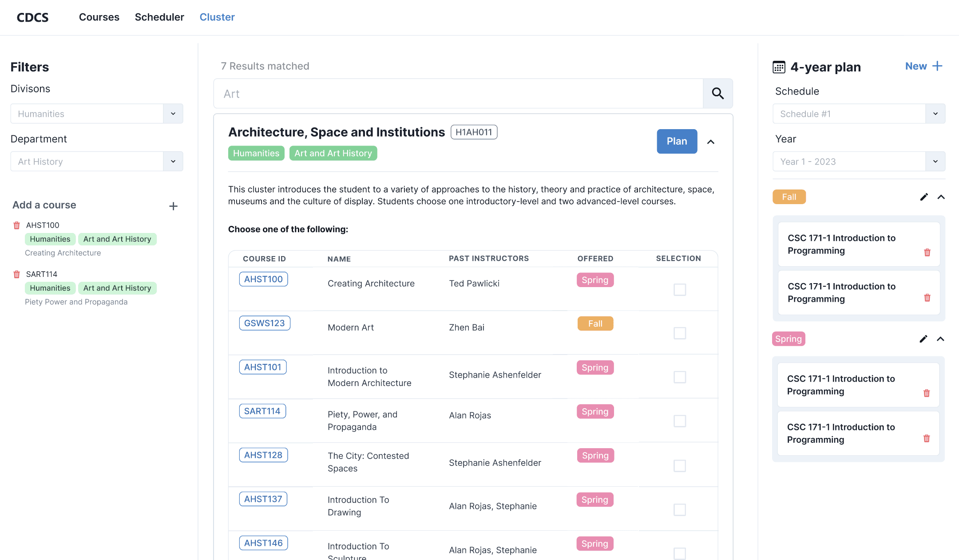Viewport: 959px width, 560px height.
Task: Focus the Art search input field
Action: point(458,94)
